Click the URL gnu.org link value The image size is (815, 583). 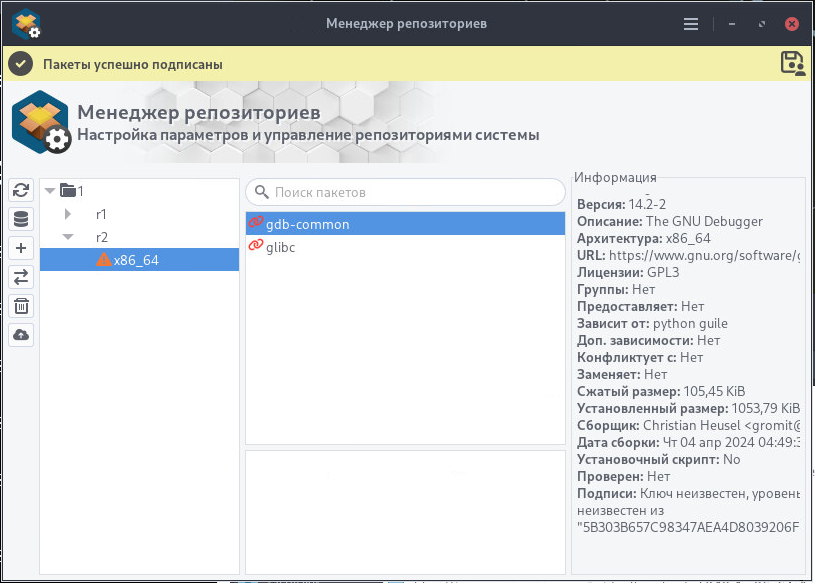(x=704, y=255)
